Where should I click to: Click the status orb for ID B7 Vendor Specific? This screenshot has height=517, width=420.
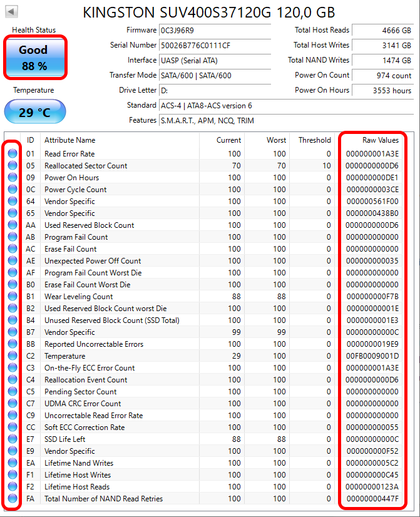[13, 332]
